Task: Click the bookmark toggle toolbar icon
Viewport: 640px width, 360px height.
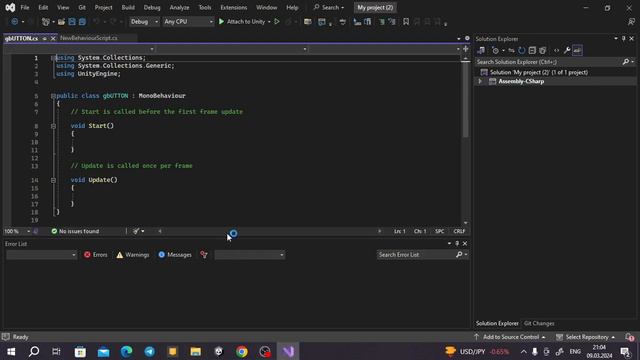Action: 406,22
